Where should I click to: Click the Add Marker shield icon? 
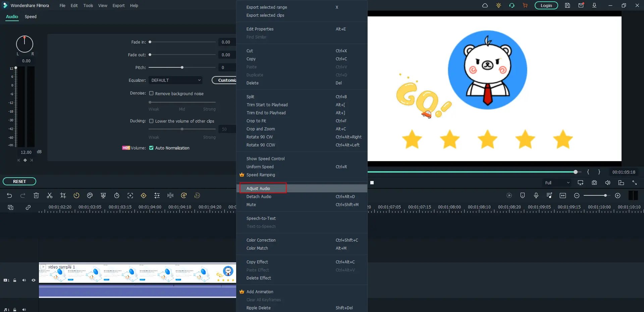tap(522, 195)
